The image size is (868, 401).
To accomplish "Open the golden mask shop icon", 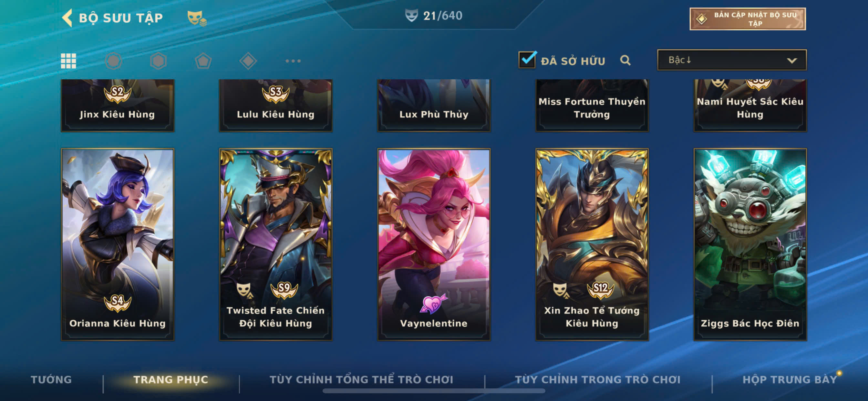I will 197,18.
